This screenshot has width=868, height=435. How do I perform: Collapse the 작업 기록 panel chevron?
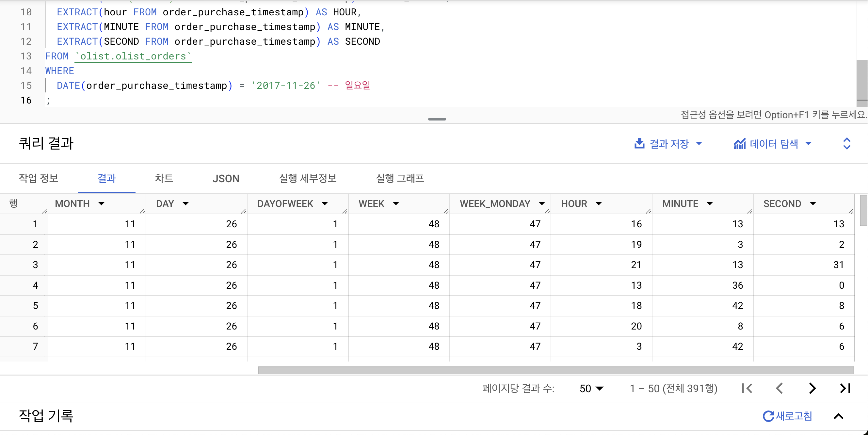(x=838, y=416)
